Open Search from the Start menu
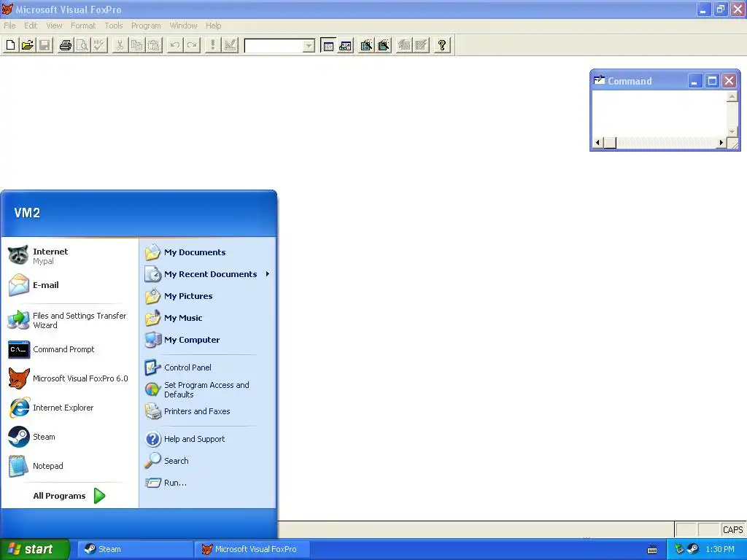 pyautogui.click(x=208, y=461)
